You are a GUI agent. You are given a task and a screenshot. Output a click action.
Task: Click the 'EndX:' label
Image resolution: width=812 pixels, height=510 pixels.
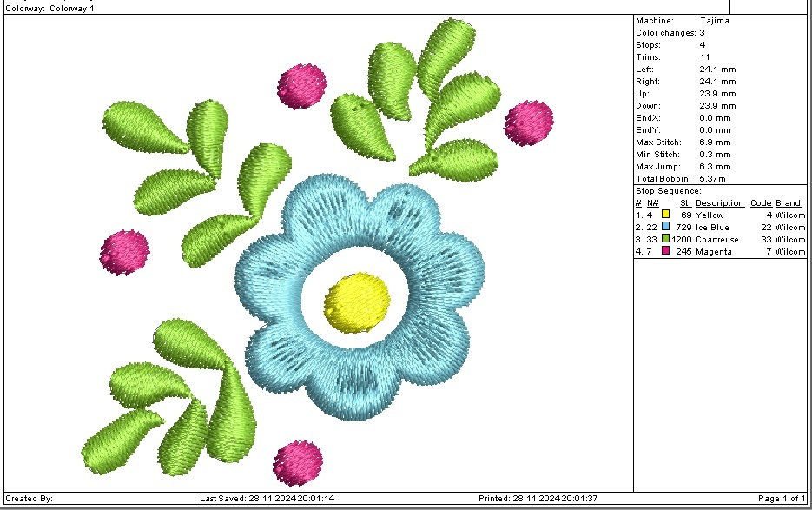[x=648, y=118]
